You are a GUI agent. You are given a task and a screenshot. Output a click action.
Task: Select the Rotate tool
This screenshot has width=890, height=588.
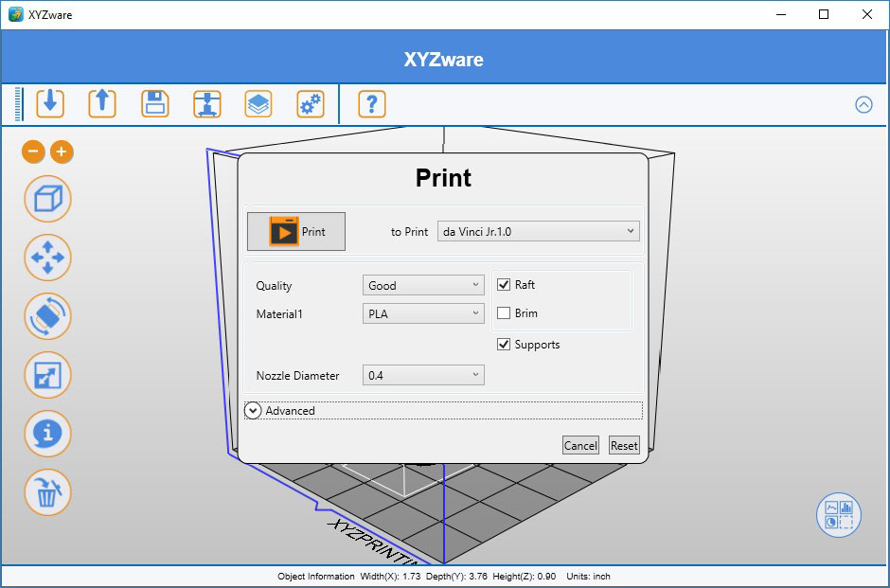tap(47, 316)
